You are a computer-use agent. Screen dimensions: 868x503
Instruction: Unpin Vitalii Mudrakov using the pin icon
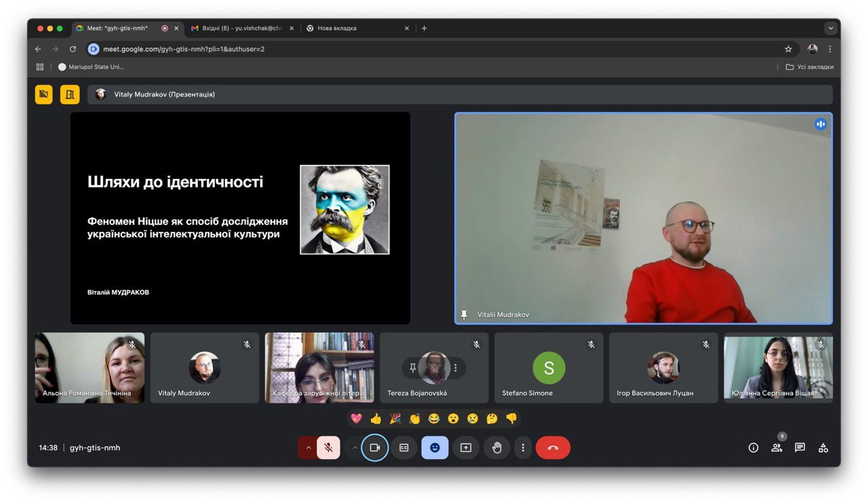[x=465, y=315]
